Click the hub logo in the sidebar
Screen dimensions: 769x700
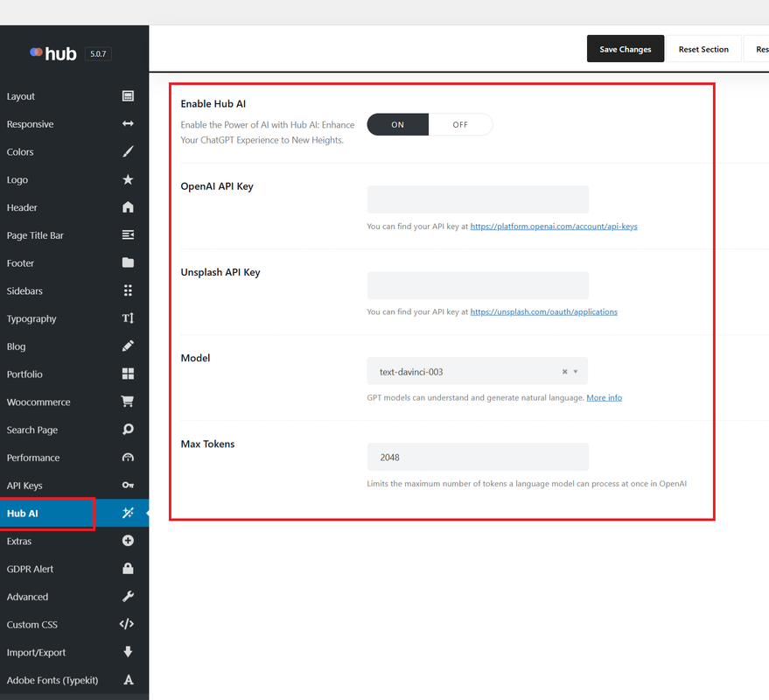point(53,53)
